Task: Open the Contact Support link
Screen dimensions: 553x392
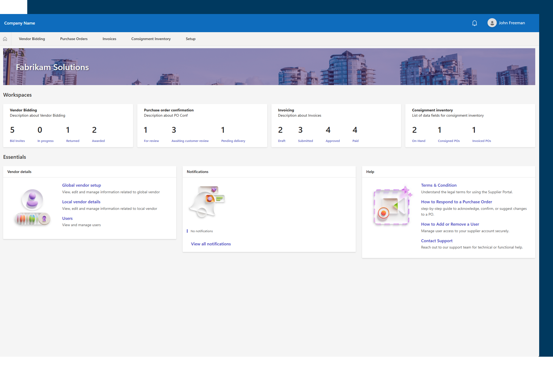Action: pos(436,241)
